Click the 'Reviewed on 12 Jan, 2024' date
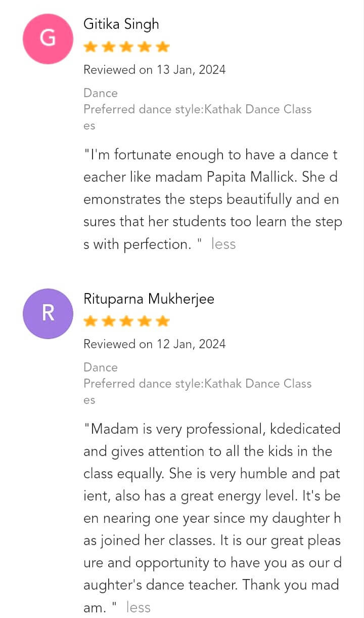Viewport: 364px width, 618px height. (154, 344)
